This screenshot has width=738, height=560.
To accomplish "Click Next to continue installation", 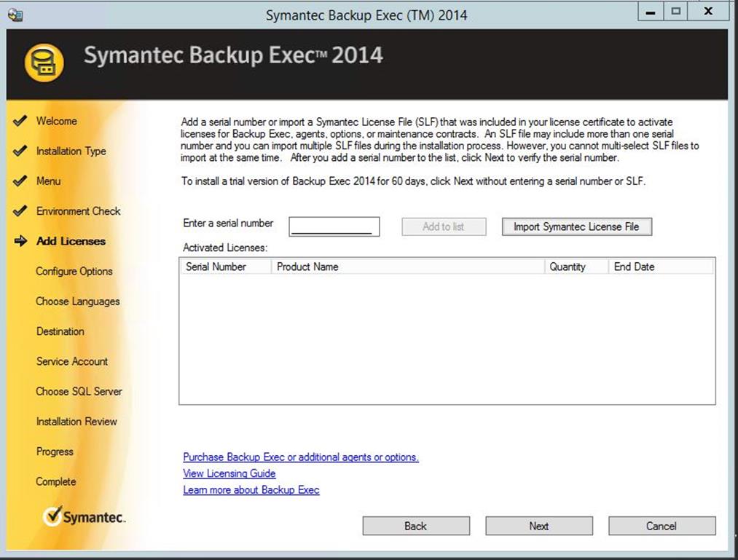I will [539, 526].
